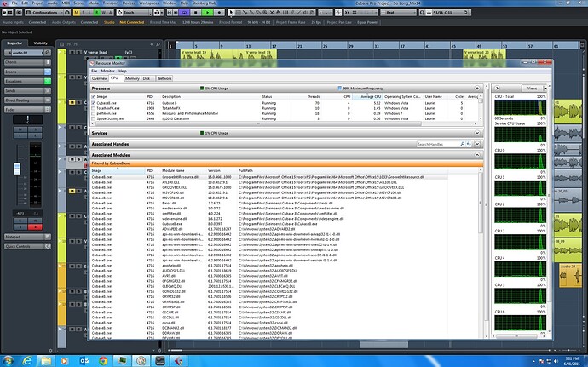
Task: Switch to the Disk tab in Resource Monitor
Action: [x=147, y=78]
